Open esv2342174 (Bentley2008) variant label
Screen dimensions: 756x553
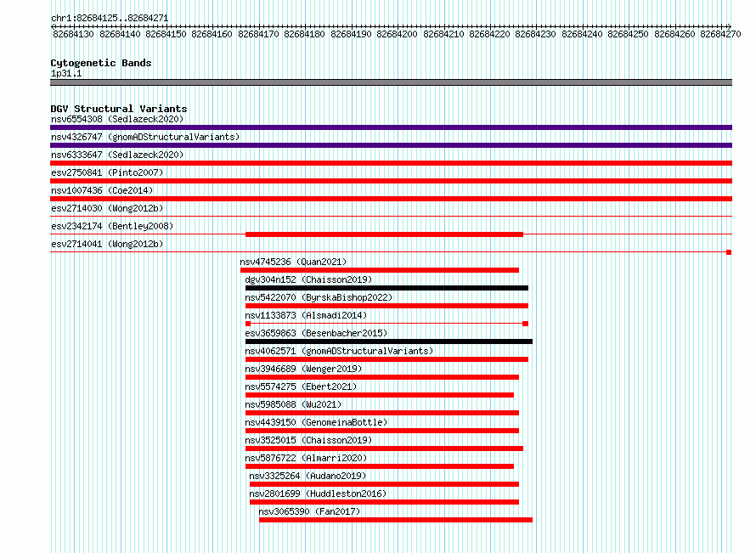click(112, 226)
